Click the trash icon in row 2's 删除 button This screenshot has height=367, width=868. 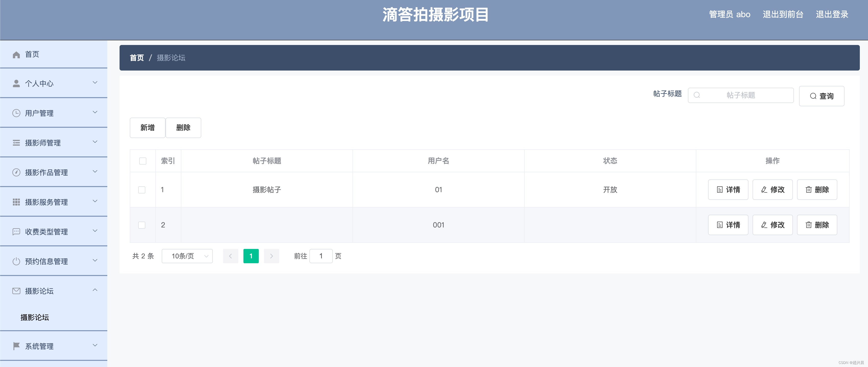(809, 225)
